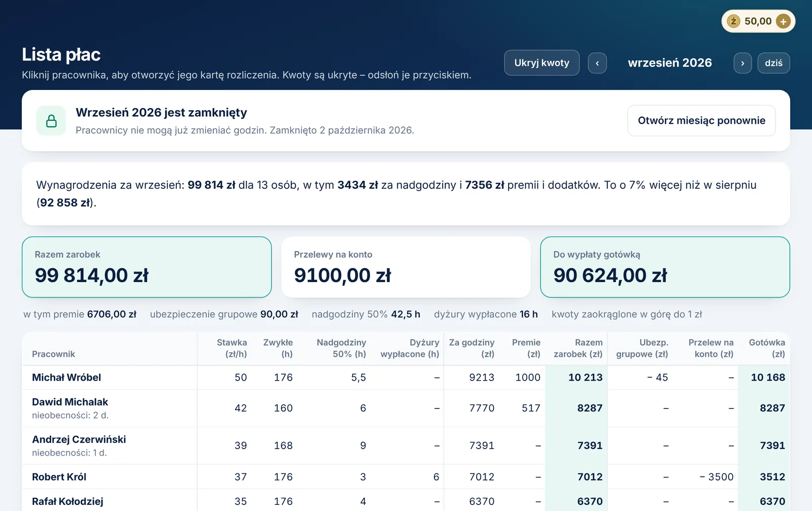Click the ubezpieczenie grupowe 90,00 zł note
Image resolution: width=812 pixels, height=511 pixels.
(x=224, y=314)
